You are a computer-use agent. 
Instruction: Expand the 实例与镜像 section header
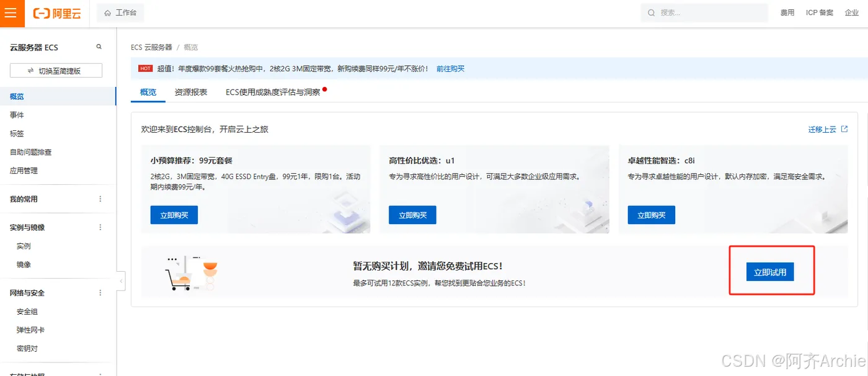click(27, 227)
